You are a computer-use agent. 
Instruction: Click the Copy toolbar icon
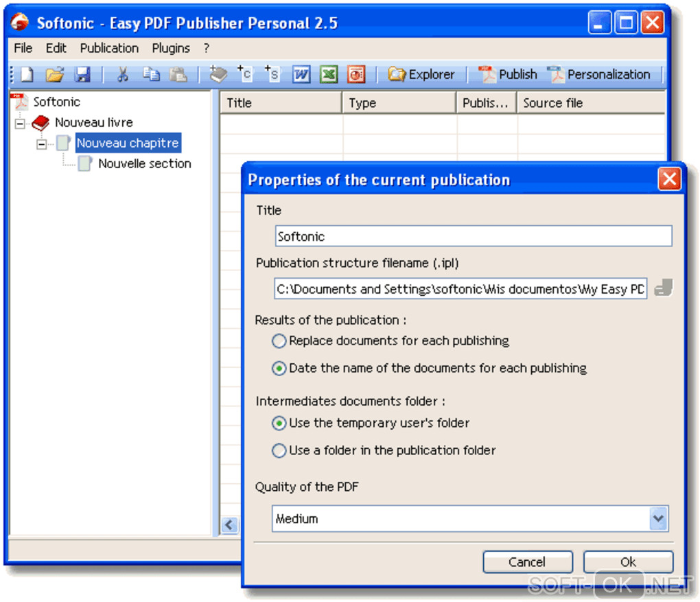tap(151, 75)
